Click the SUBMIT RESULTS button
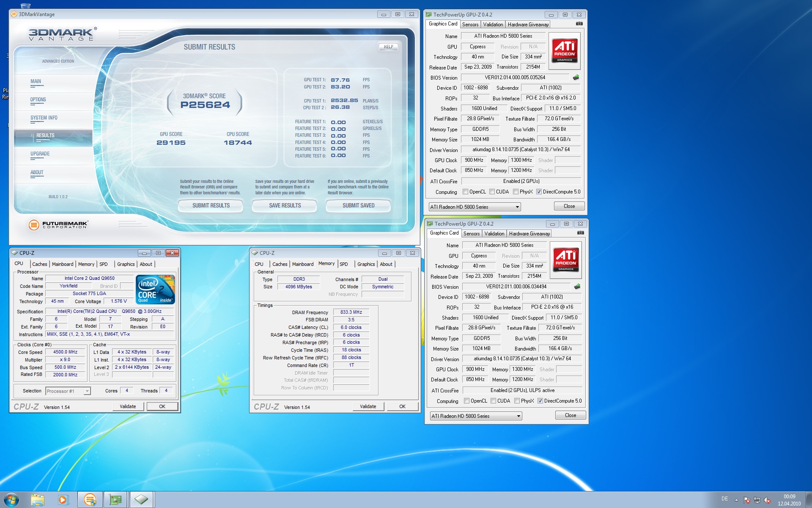 (211, 206)
